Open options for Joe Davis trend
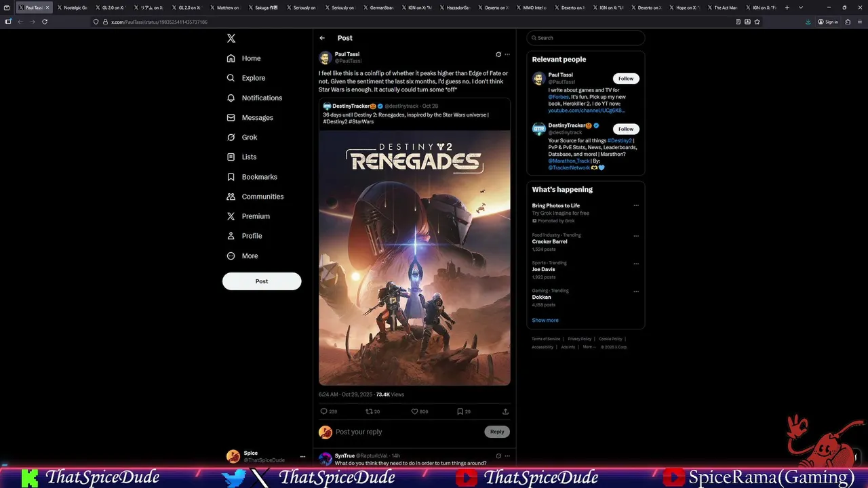868x488 pixels. pos(636,264)
